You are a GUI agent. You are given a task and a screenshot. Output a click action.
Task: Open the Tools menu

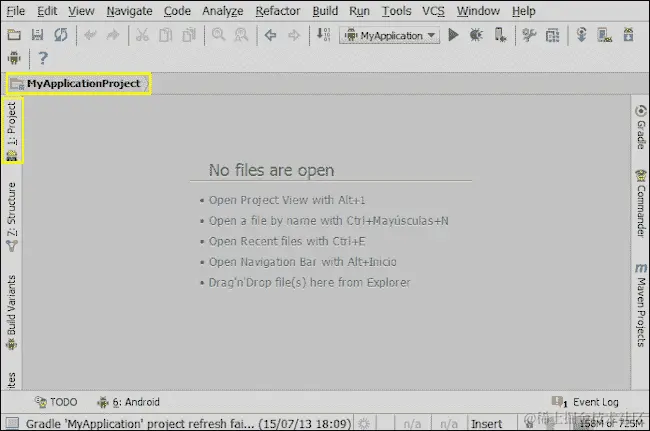[x=396, y=11]
